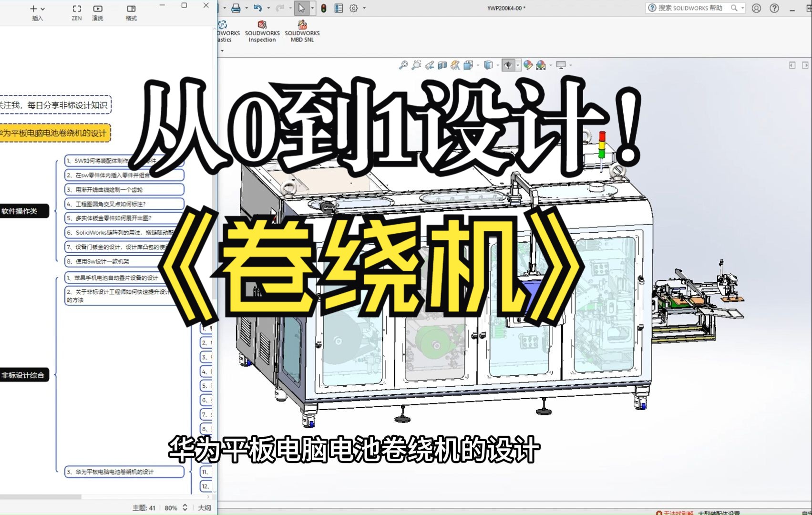Select topic 3、华为平板电脑电池卷绕机的设计
Screen dimensions: 812x515
[x=124, y=472]
